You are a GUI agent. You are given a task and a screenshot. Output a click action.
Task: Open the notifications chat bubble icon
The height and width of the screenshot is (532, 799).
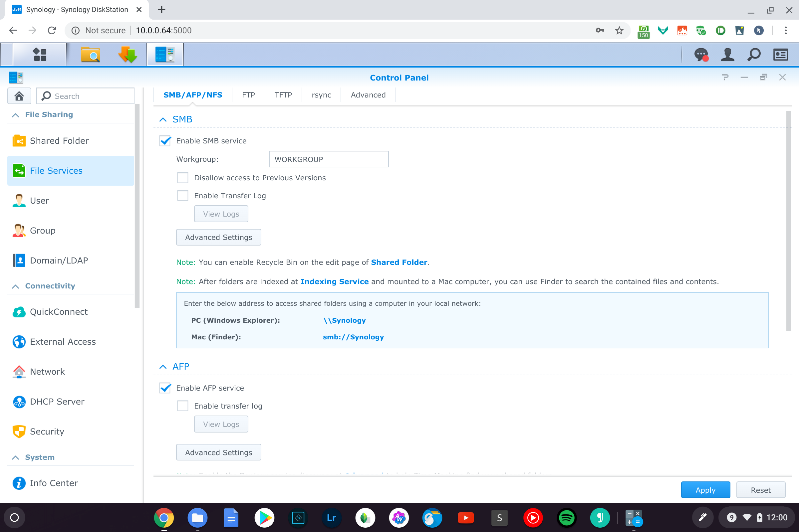(x=701, y=54)
